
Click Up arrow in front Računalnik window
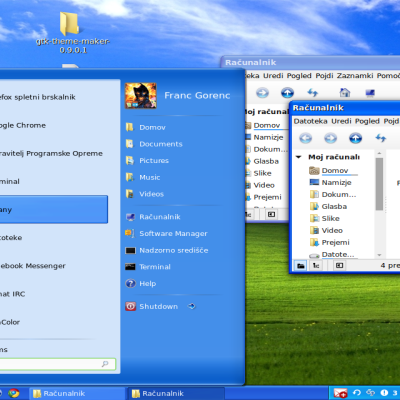[355, 138]
